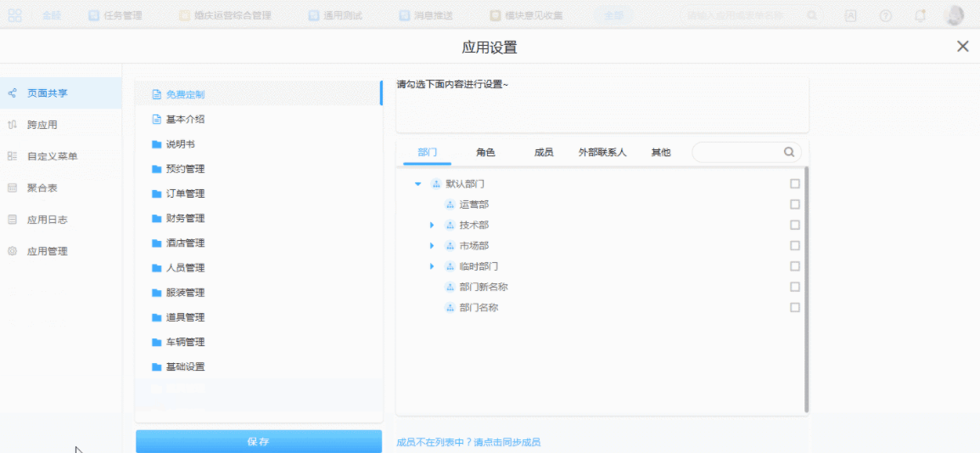Open 自定义菜单 via its sidebar icon

tap(13, 156)
